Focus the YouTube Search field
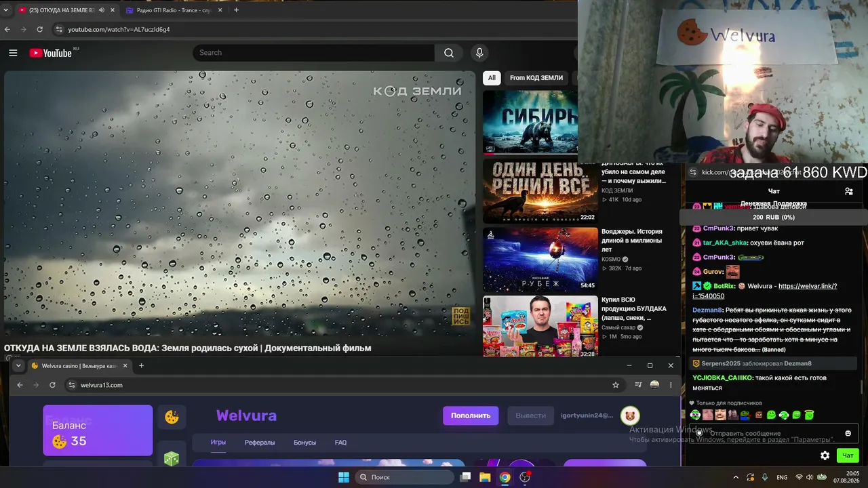This screenshot has width=868, height=488. pyautogui.click(x=314, y=53)
